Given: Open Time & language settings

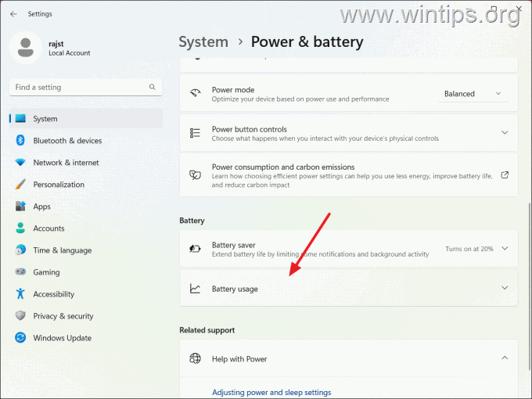Looking at the screenshot, I should pos(86,250).
